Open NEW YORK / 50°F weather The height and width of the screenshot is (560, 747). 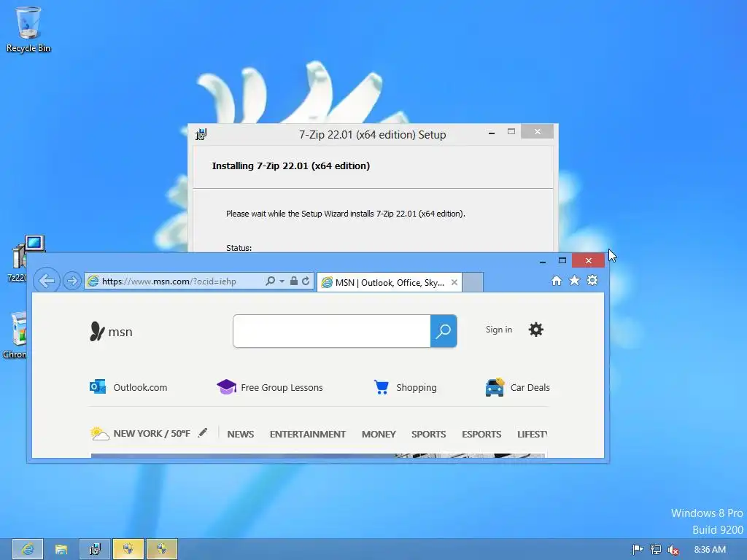(x=152, y=434)
